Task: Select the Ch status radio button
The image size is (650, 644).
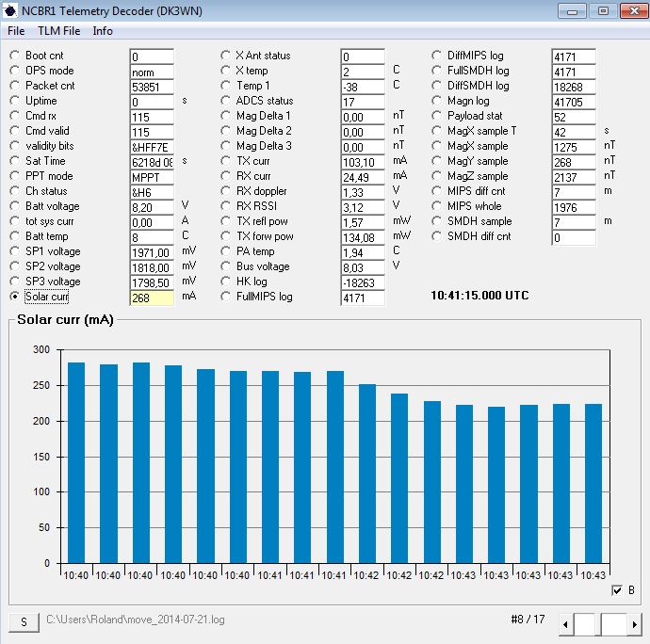Action: pos(15,190)
